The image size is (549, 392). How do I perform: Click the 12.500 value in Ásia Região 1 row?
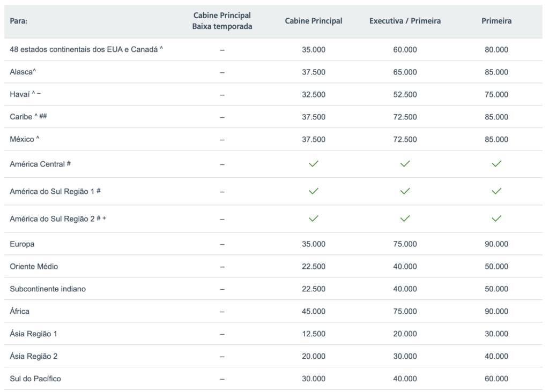tap(313, 334)
